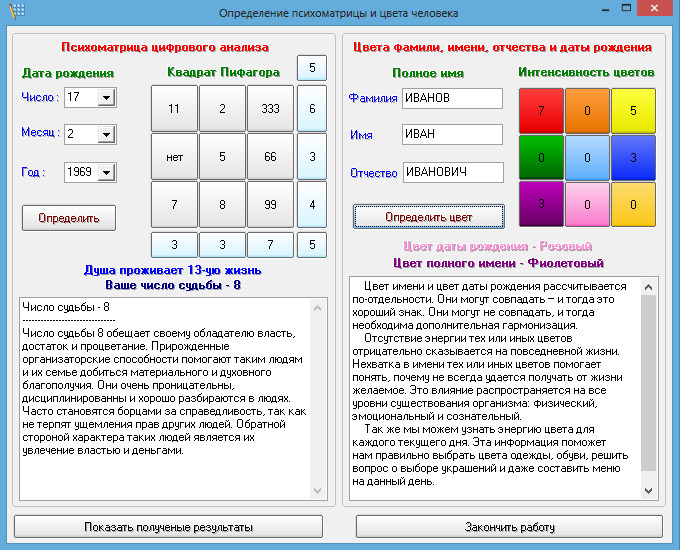Click the Фамилия field with ИВАНОВ

tap(452, 98)
